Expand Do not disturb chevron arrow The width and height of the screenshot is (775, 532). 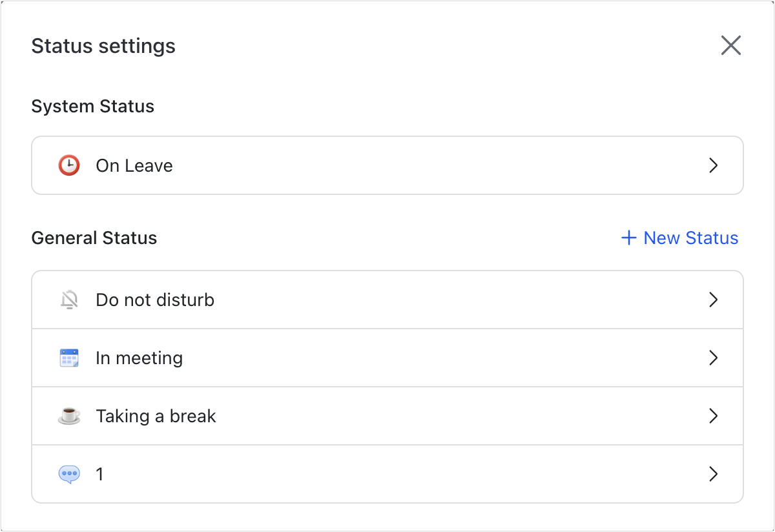click(x=713, y=300)
